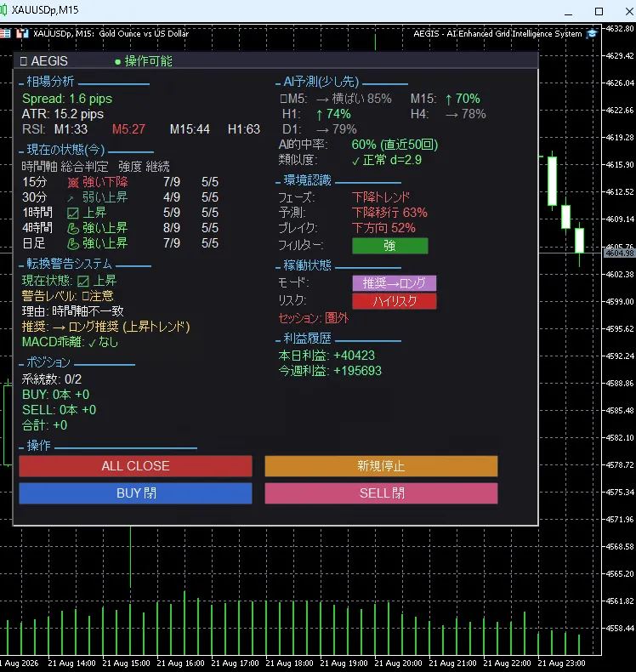Click the BUY 閉 blue button
This screenshot has width=636, height=672.
135,493
